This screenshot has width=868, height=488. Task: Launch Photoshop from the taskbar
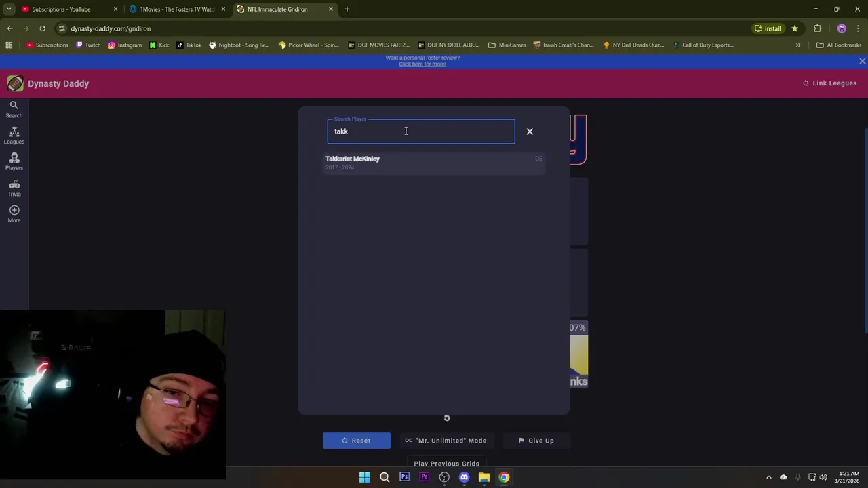(404, 477)
